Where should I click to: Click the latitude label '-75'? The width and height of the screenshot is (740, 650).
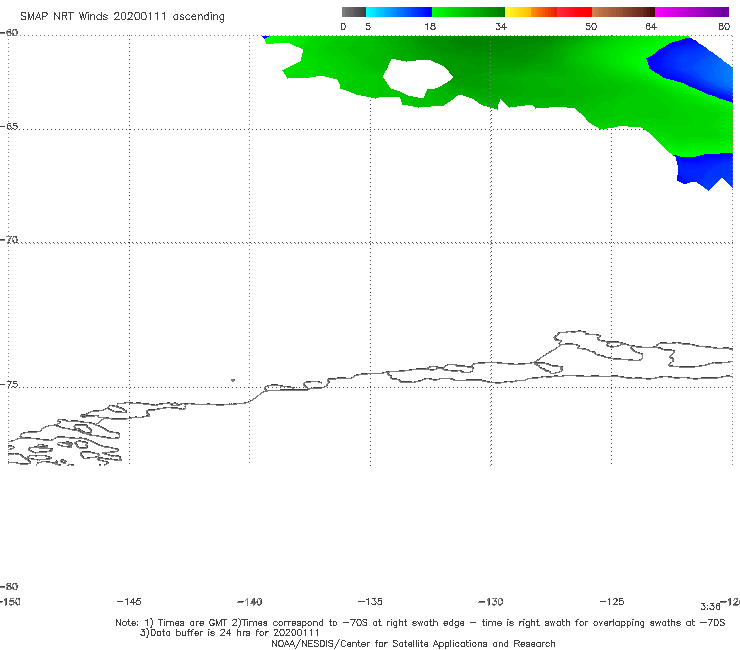coord(9,385)
